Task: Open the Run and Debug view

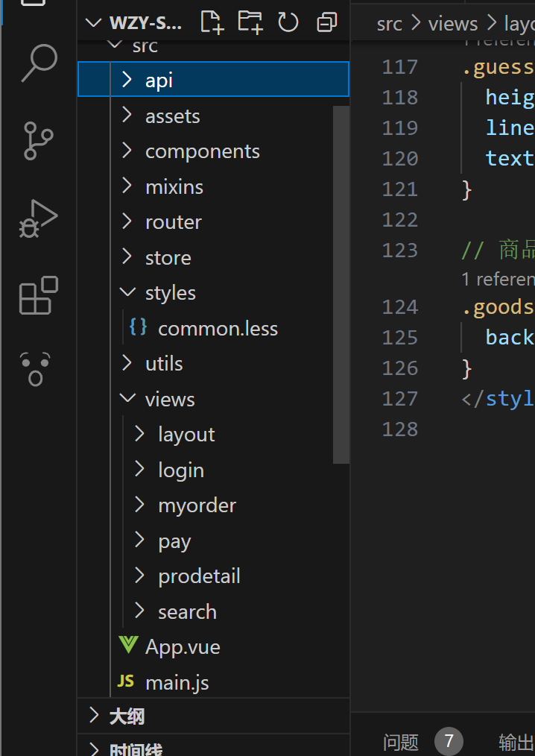Action: (x=37, y=219)
